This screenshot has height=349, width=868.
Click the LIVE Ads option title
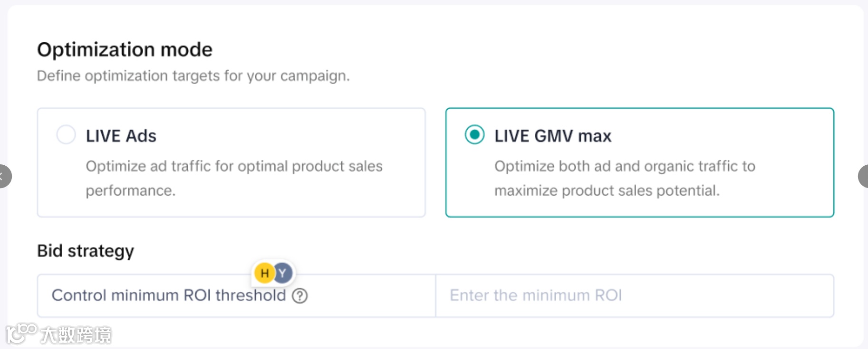121,136
